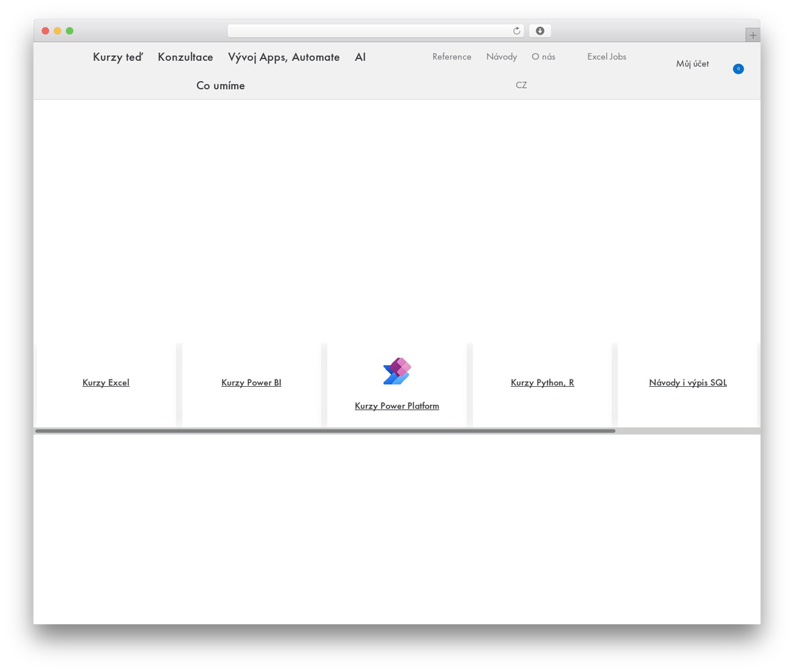This screenshot has height=672, width=794.
Task: Open the blue cart badge icon
Action: (738, 69)
